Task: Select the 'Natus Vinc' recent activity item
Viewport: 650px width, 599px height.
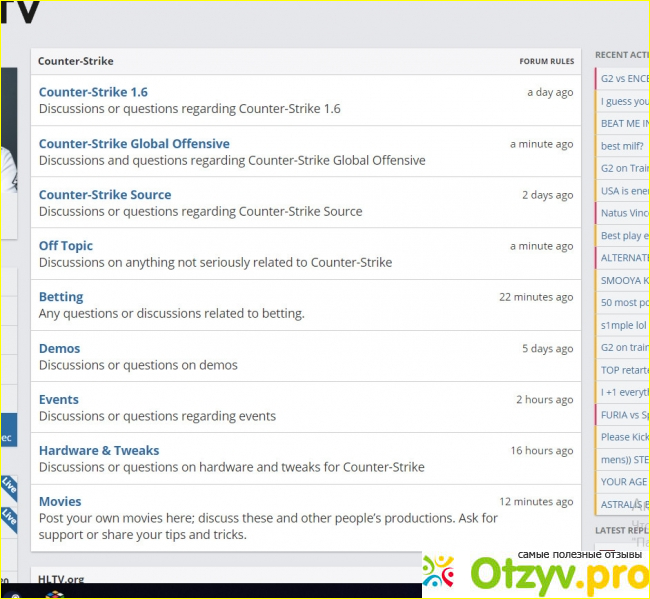Action: pos(624,213)
